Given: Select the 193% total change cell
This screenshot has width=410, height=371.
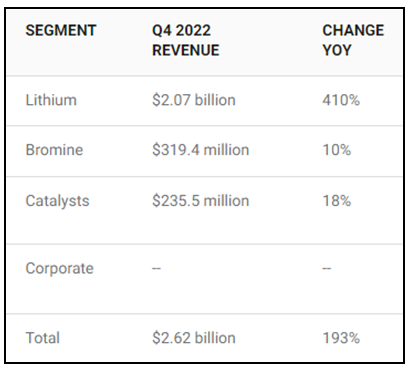Looking at the screenshot, I should pos(341,338).
